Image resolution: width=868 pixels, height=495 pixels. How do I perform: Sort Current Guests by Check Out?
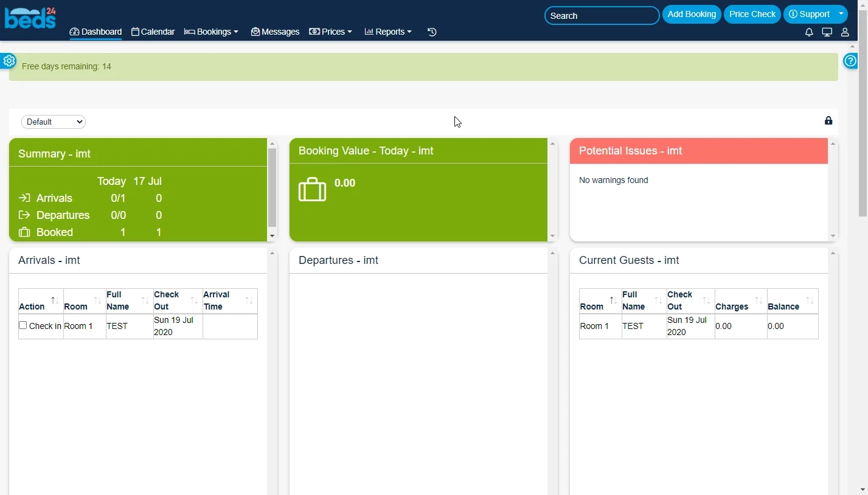[691, 301]
